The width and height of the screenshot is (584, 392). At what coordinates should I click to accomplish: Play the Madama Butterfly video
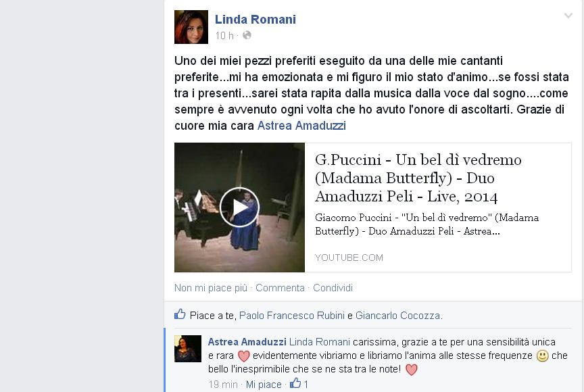pos(239,207)
